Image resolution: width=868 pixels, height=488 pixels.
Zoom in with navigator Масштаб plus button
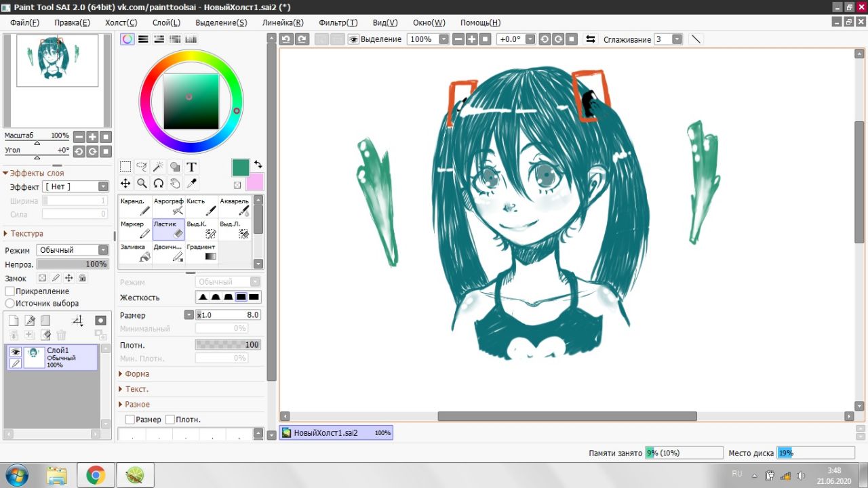[x=92, y=136]
